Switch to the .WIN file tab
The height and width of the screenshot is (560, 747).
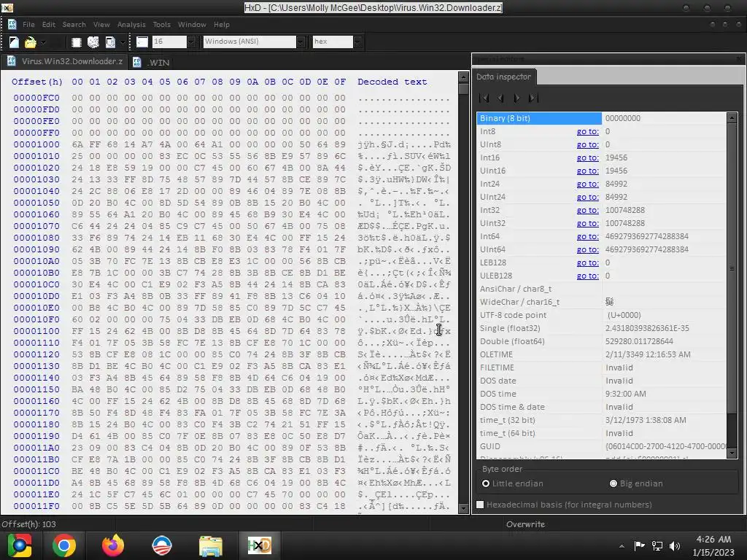click(x=152, y=62)
